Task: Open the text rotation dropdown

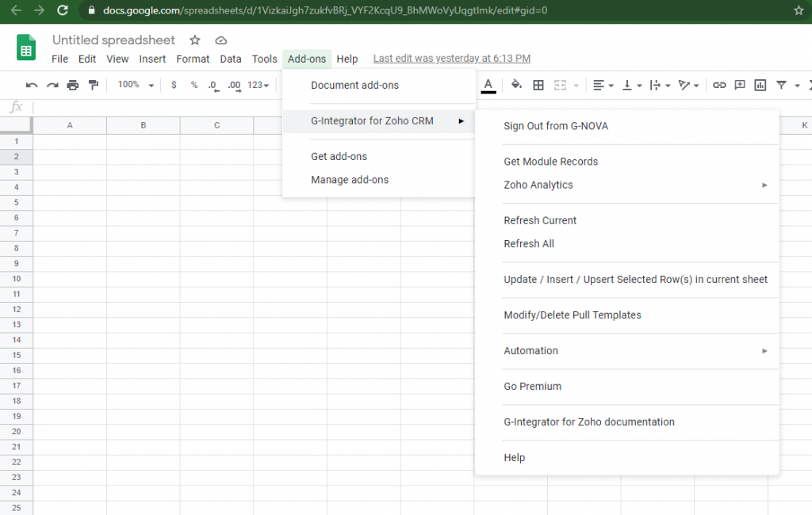Action: [x=689, y=86]
